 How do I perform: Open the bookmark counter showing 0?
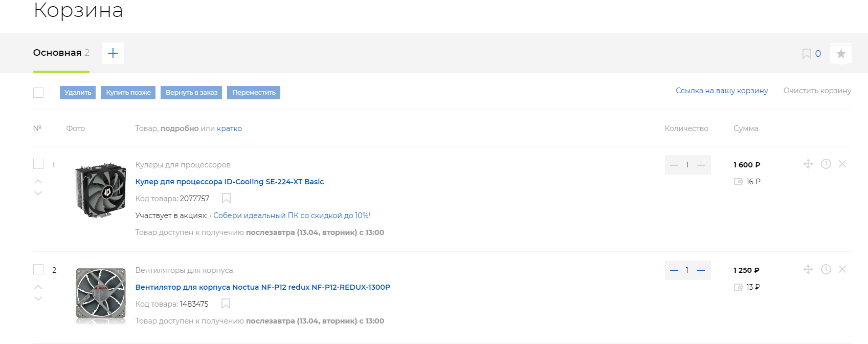812,54
